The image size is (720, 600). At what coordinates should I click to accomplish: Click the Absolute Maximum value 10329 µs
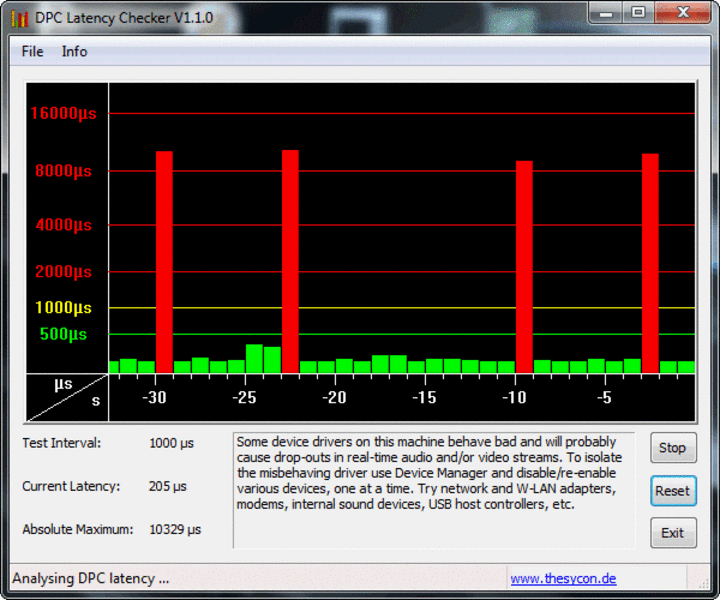[x=175, y=529]
